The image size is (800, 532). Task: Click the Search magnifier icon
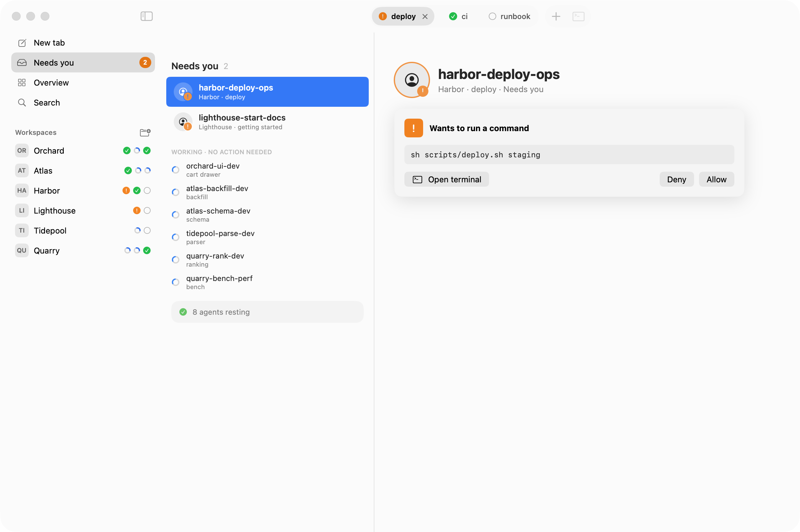[22, 102]
